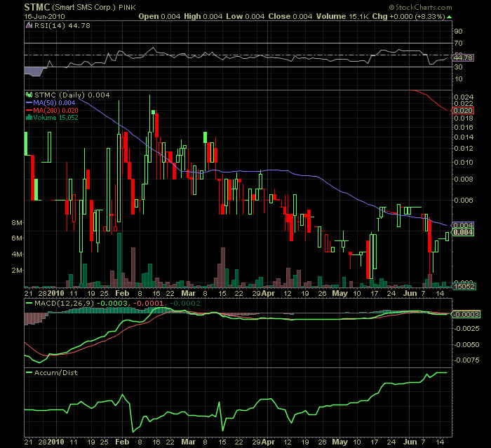Image resolution: width=491 pixels, height=448 pixels.
Task: Click Apr on the date axis above MACD
Action: [268, 293]
